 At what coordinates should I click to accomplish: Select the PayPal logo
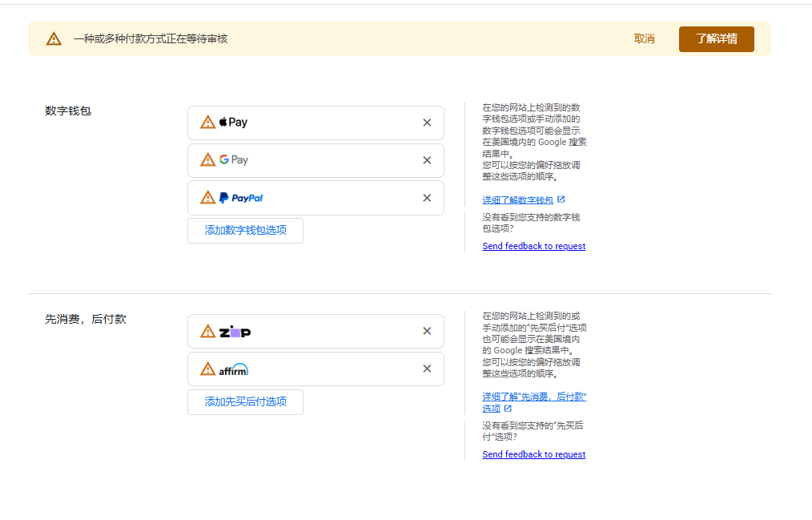243,198
